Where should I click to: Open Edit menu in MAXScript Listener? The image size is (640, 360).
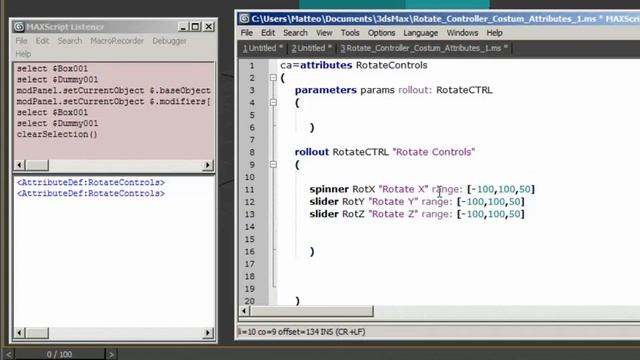pos(42,41)
